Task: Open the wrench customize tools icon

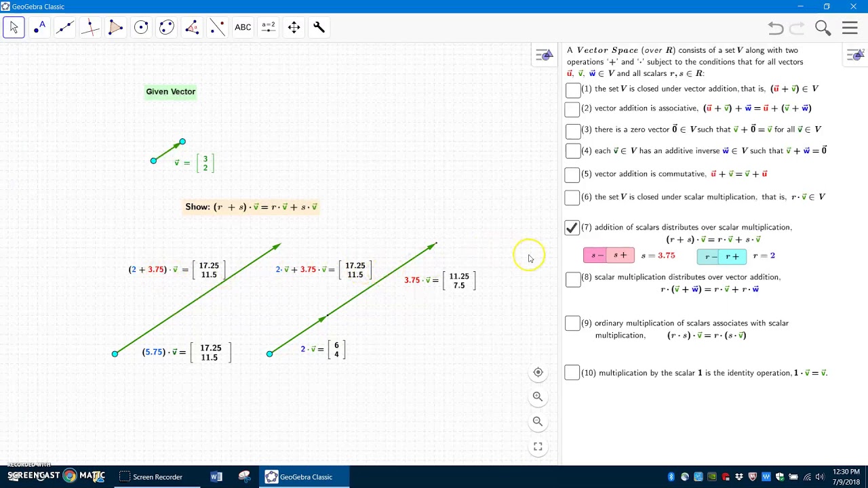Action: pos(319,27)
